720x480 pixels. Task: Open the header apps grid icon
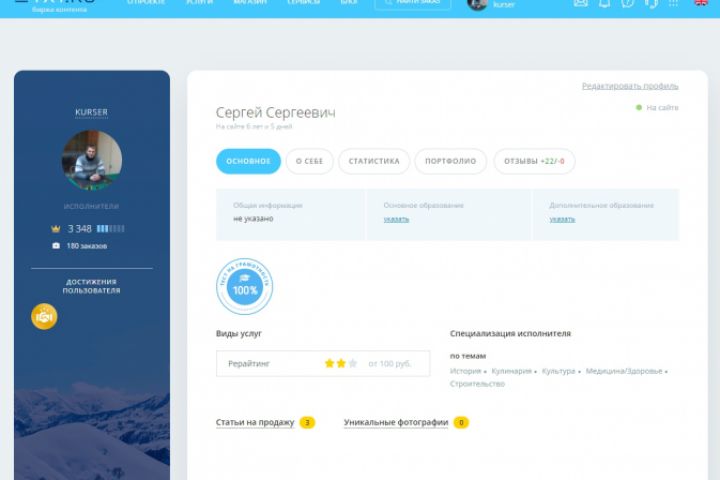click(x=673, y=3)
